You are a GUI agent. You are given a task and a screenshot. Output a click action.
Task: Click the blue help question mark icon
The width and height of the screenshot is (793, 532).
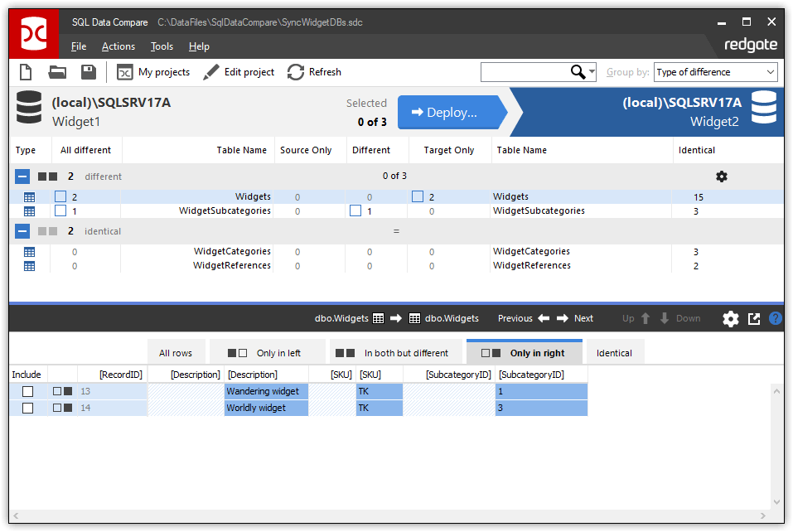[776, 318]
